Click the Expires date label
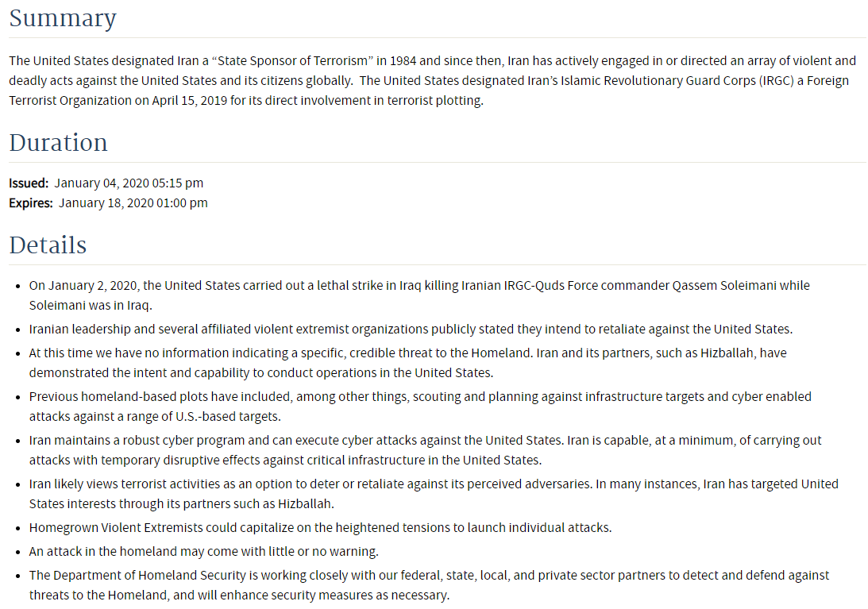Screen dimensions: 868x609 (x=31, y=202)
